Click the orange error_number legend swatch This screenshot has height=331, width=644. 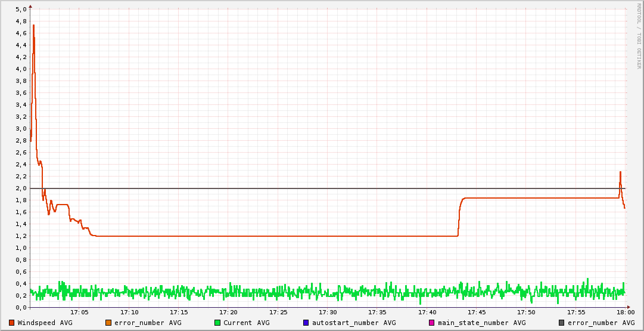(x=108, y=323)
